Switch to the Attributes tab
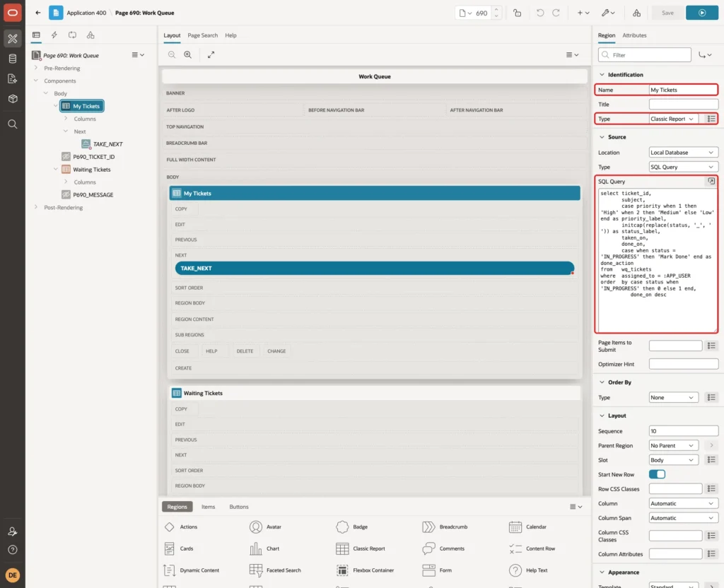The width and height of the screenshot is (724, 588). [x=634, y=35]
